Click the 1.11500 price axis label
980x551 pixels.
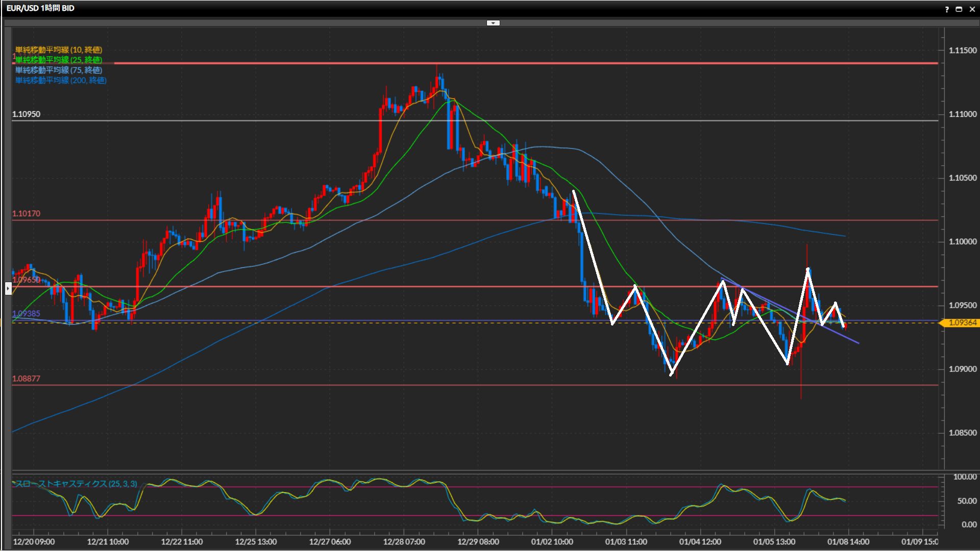tap(962, 51)
